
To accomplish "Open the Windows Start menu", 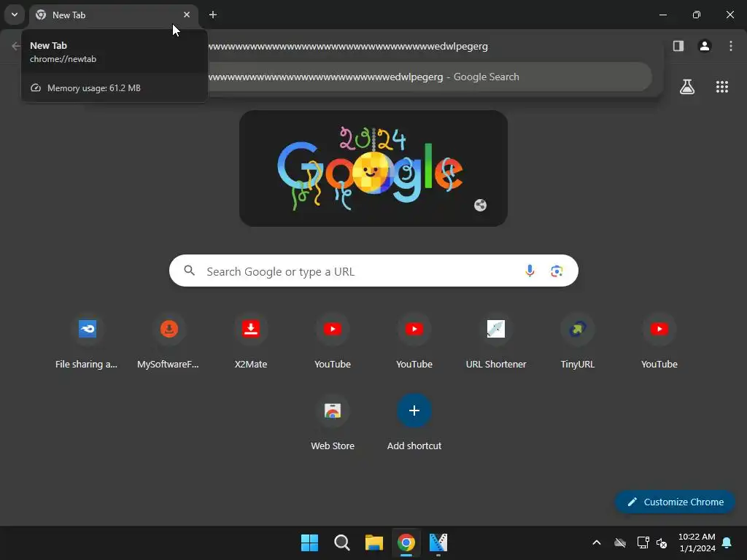I will 309,542.
